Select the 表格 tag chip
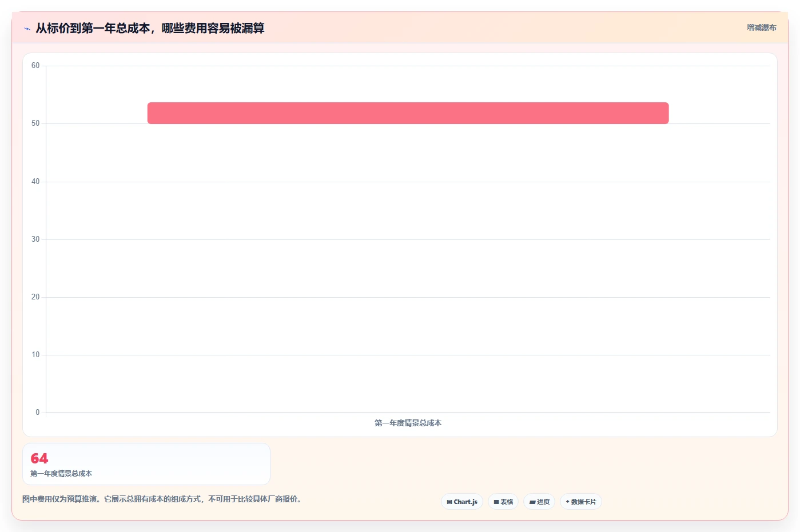 (x=503, y=502)
